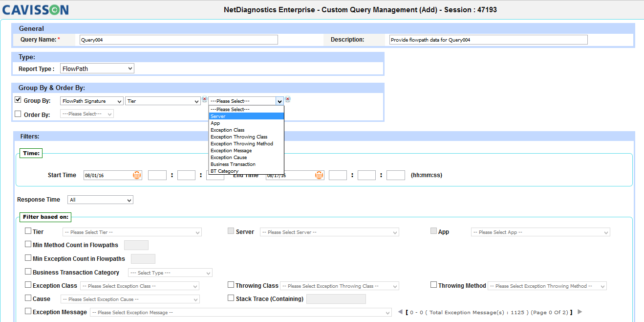Check the Exception Class filter
Viewport: 644px width, 322px height.
pyautogui.click(x=28, y=285)
